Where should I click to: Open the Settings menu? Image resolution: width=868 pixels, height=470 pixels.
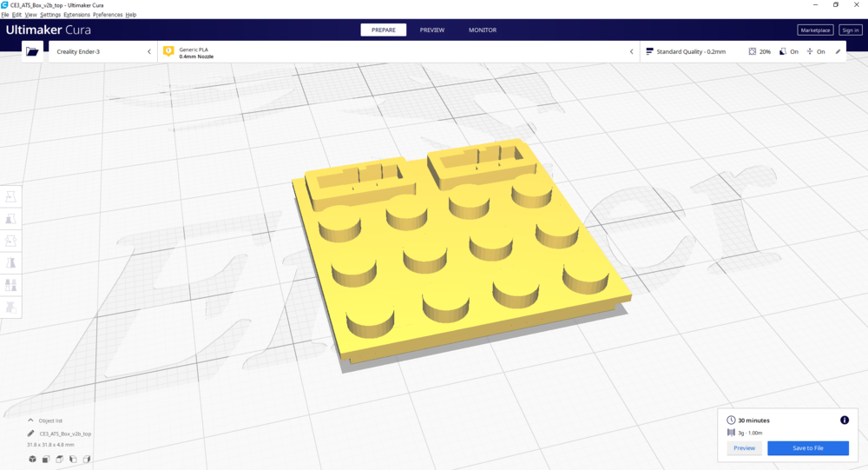click(x=49, y=15)
